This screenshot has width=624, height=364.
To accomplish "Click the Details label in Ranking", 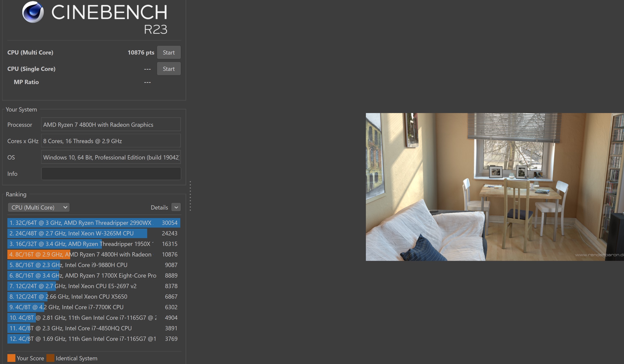I will tap(159, 208).
